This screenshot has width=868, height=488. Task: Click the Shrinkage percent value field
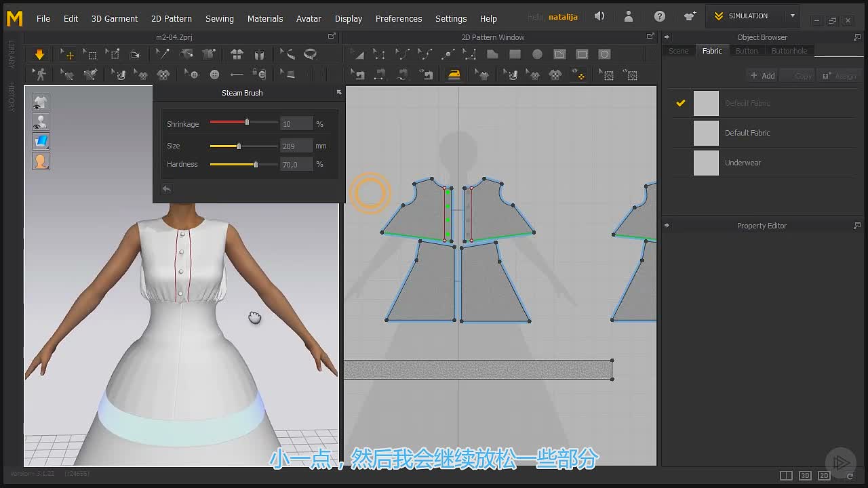(296, 123)
